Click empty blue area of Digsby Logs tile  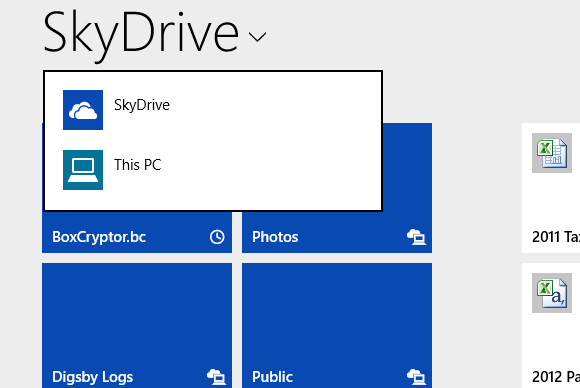click(x=137, y=314)
